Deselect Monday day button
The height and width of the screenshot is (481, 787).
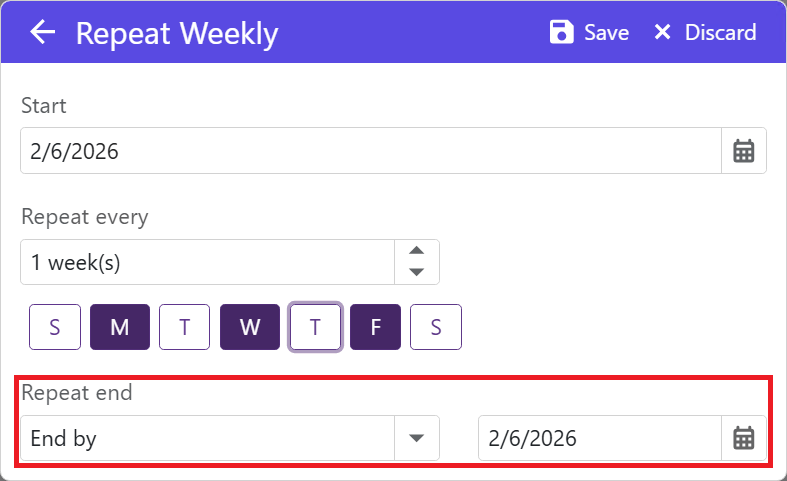[120, 327]
